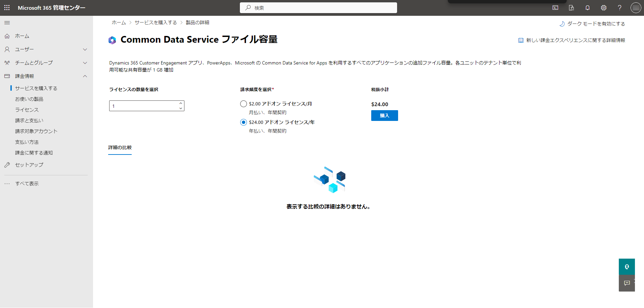Click Microsoft 365 管理センター title
The image size is (644, 308).
pyautogui.click(x=51, y=8)
